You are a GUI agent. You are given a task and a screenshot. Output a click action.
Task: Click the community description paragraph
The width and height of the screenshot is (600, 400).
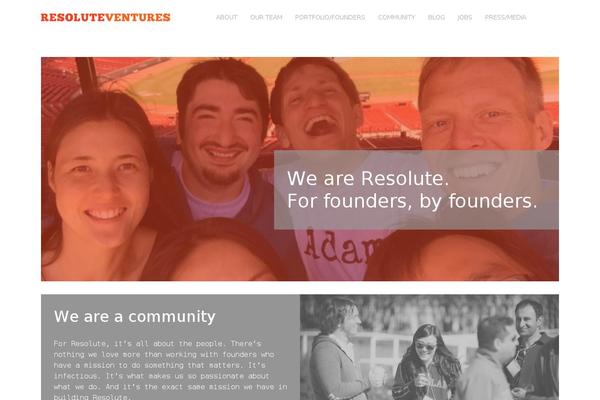(x=170, y=370)
